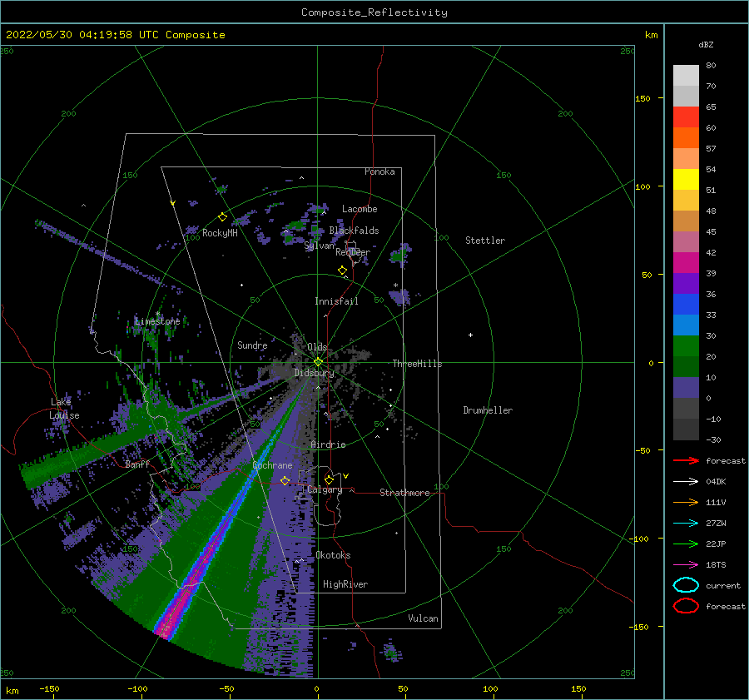Click the Vulcan label

(x=423, y=618)
